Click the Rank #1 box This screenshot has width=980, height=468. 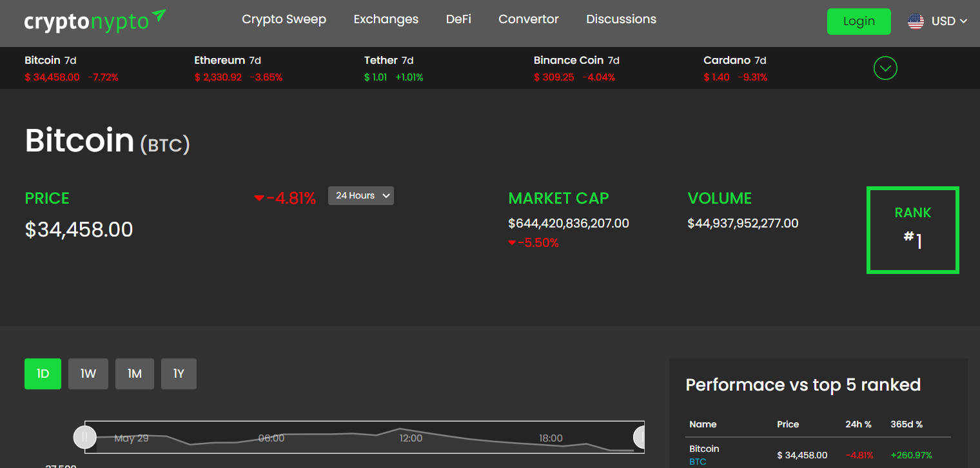point(913,230)
